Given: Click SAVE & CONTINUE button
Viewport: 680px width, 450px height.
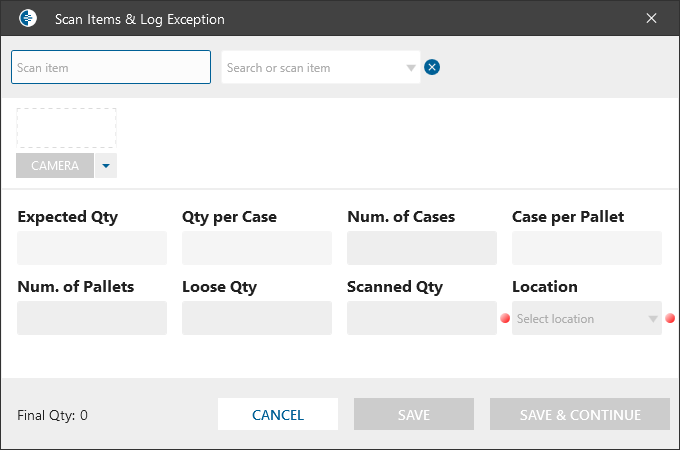Looking at the screenshot, I should [580, 415].
